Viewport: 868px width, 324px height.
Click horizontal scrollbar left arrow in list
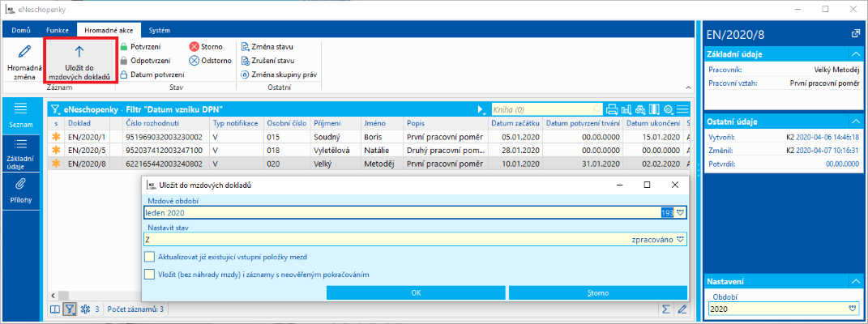click(x=53, y=295)
